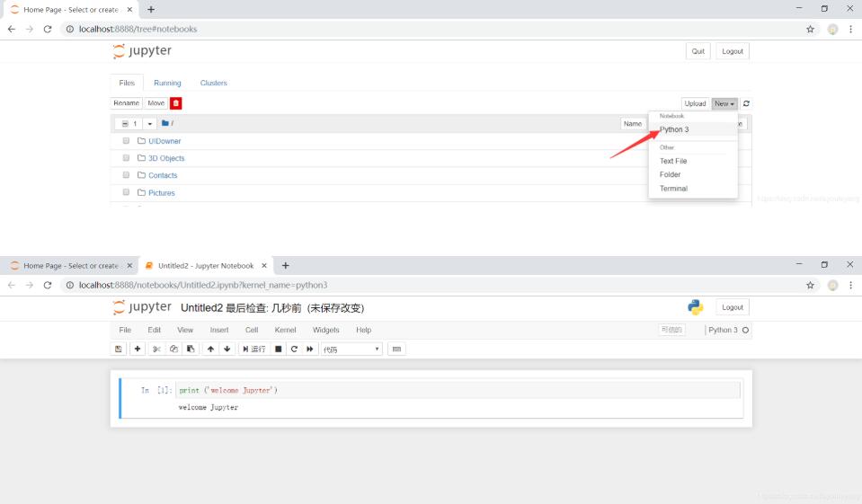This screenshot has height=504, width=862.
Task: Reload the home page using browser reload icon
Action: pos(48,29)
